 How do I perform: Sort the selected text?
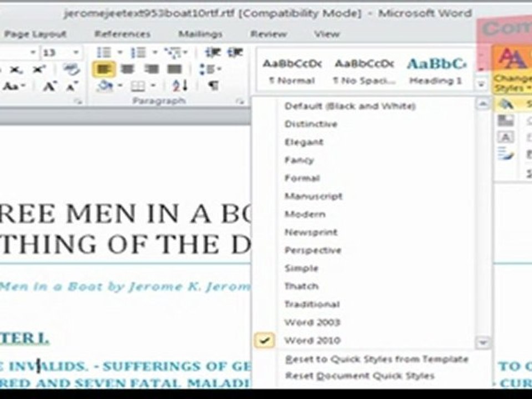180,86
